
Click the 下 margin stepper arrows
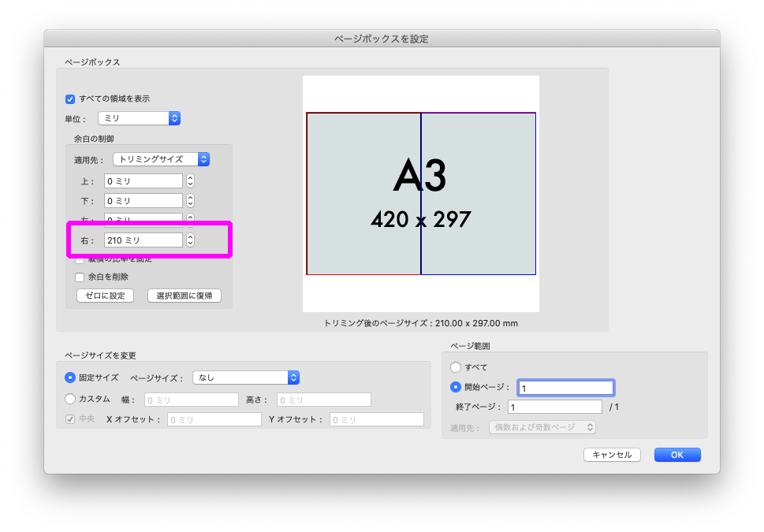(x=190, y=201)
